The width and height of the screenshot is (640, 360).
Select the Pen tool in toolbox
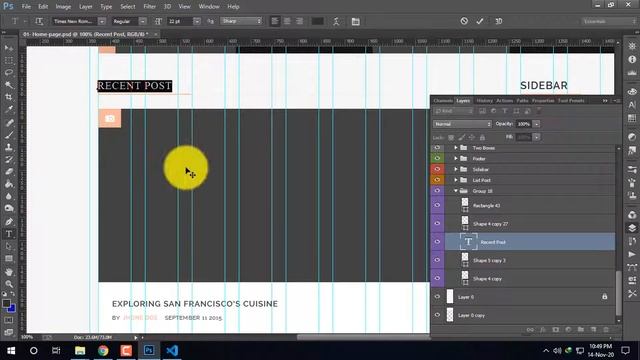[9, 222]
